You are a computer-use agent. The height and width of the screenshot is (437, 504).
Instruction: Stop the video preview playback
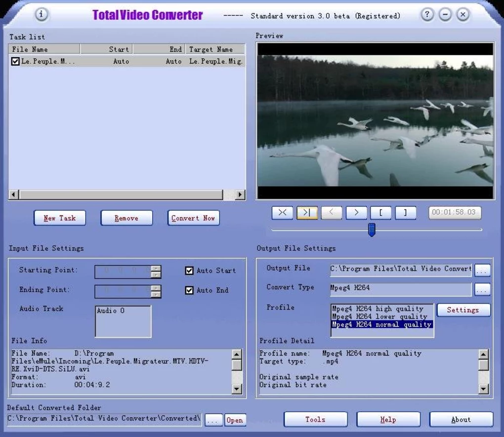[x=282, y=212]
